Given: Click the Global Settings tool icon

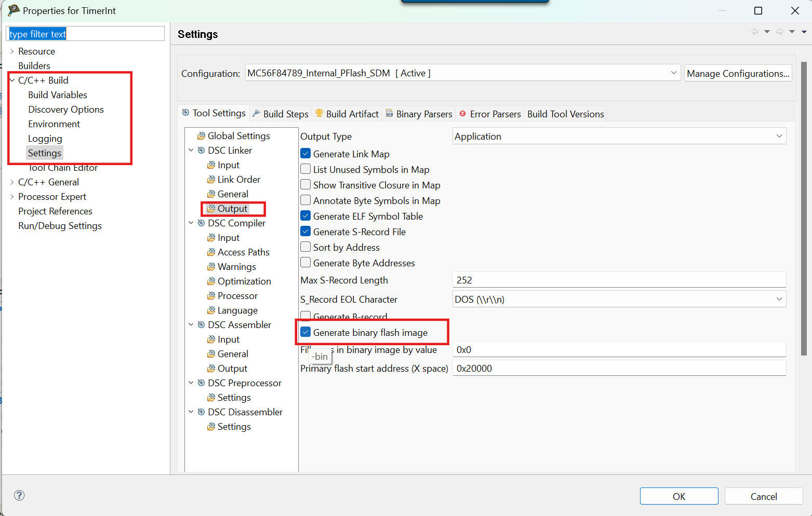Looking at the screenshot, I should 202,135.
